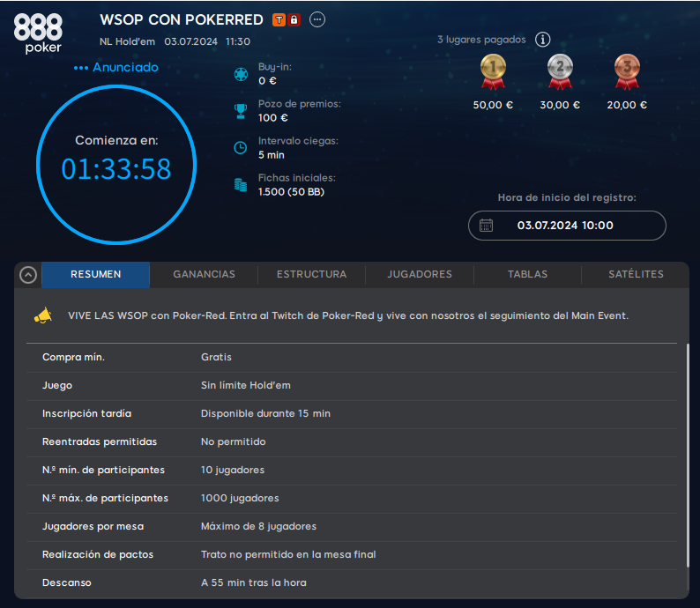This screenshot has height=608, width=700.
Task: Click the '1000 jugadores' maximum value
Action: (240, 498)
